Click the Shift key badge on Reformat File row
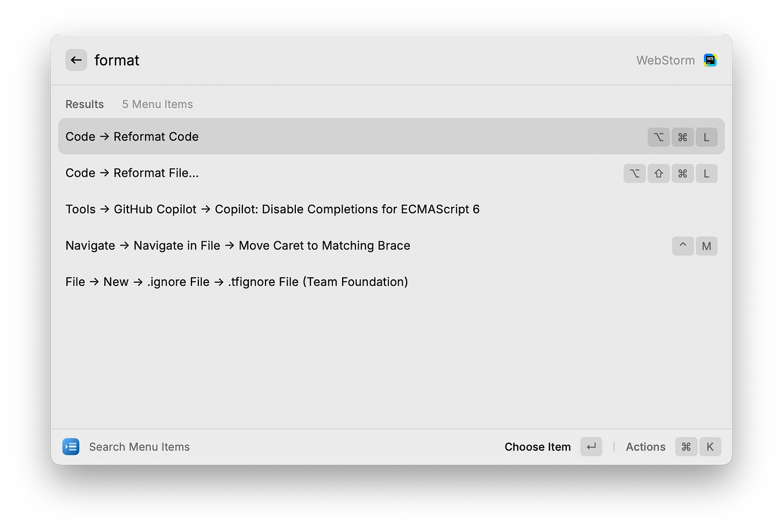This screenshot has width=783, height=532. click(659, 174)
